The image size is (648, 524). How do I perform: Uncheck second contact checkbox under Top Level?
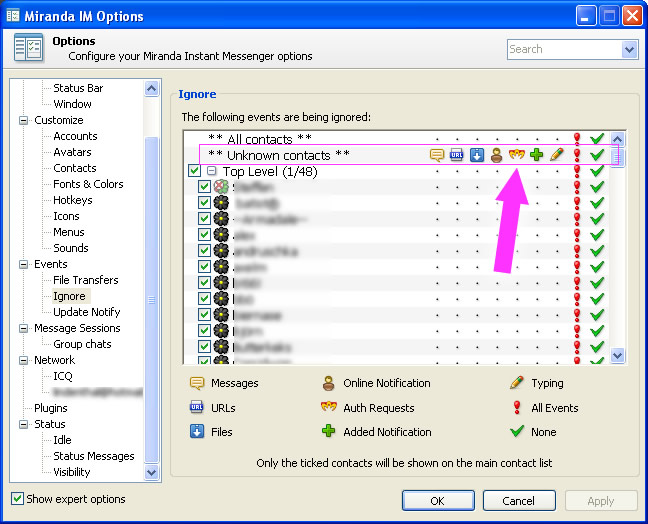[204, 202]
